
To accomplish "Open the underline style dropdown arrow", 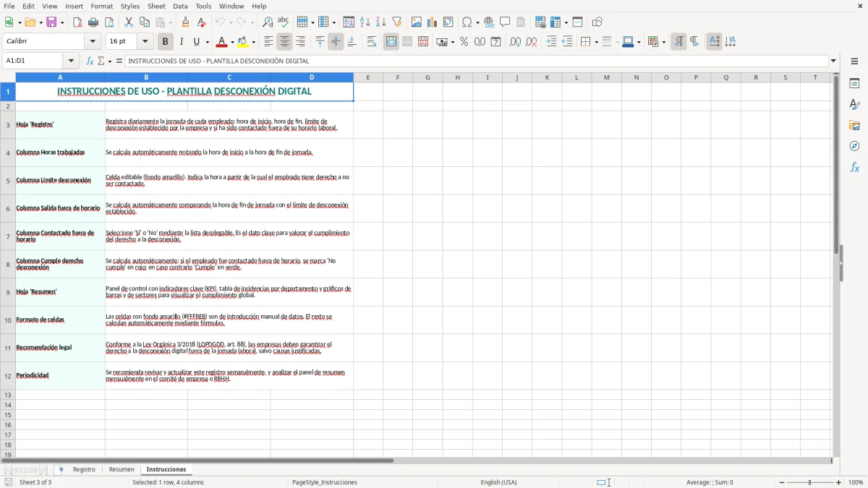I will (207, 42).
